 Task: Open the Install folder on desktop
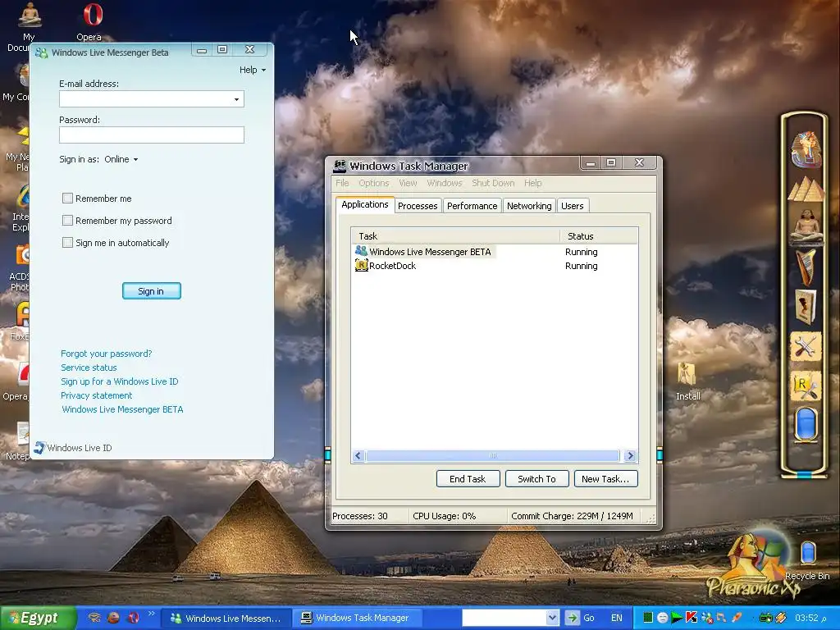coord(687,381)
